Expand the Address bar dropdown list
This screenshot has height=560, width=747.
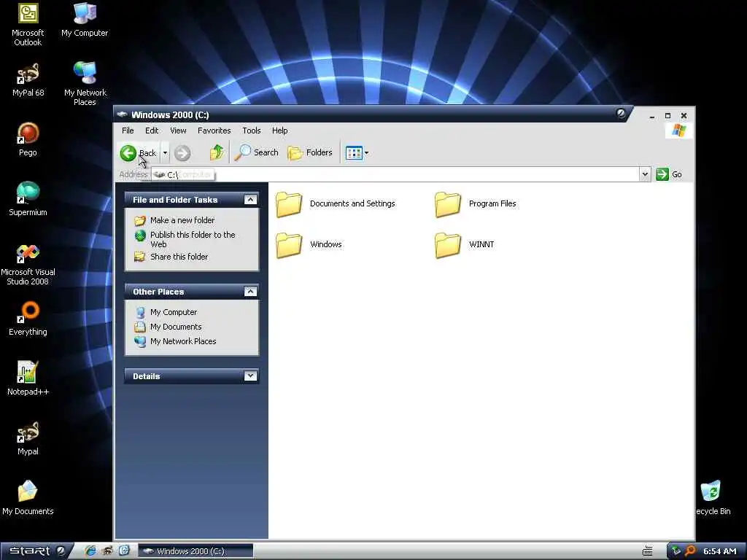click(645, 174)
